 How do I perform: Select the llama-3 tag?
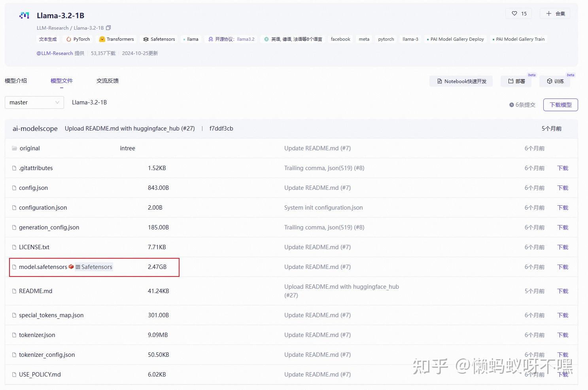(410, 39)
